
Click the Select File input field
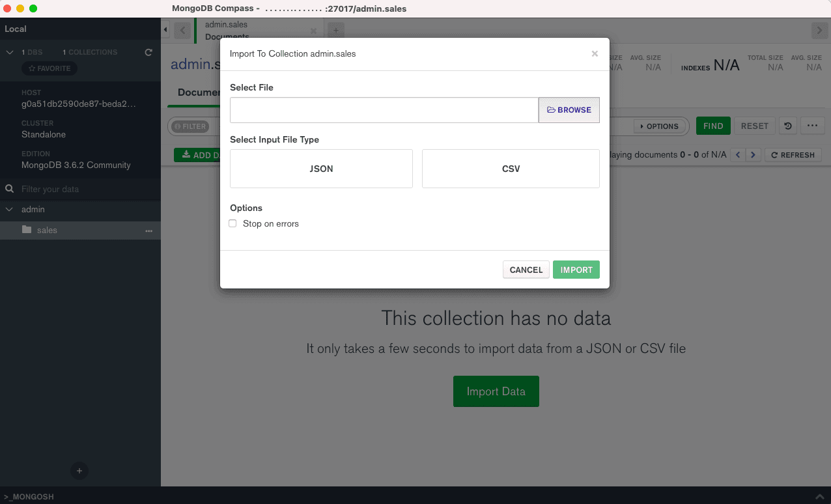[x=384, y=110]
